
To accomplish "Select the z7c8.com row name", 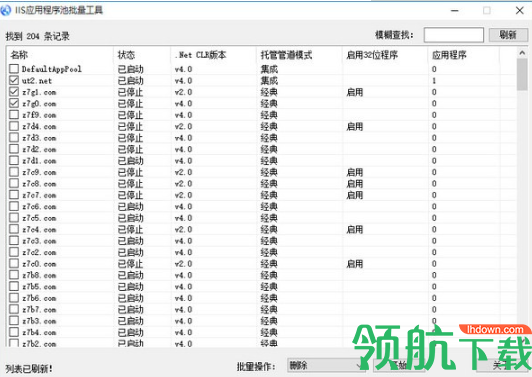I will click(x=39, y=184).
